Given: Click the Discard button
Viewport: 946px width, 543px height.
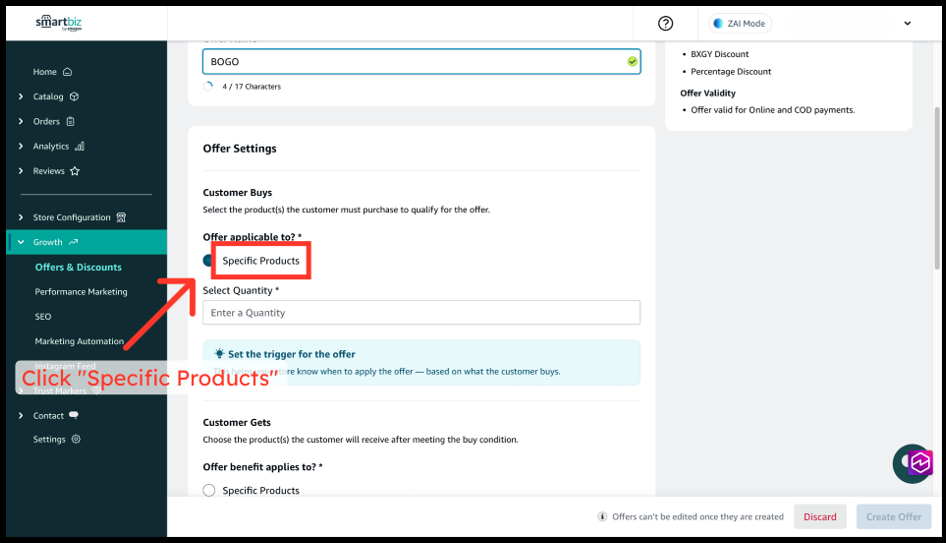Looking at the screenshot, I should (819, 517).
